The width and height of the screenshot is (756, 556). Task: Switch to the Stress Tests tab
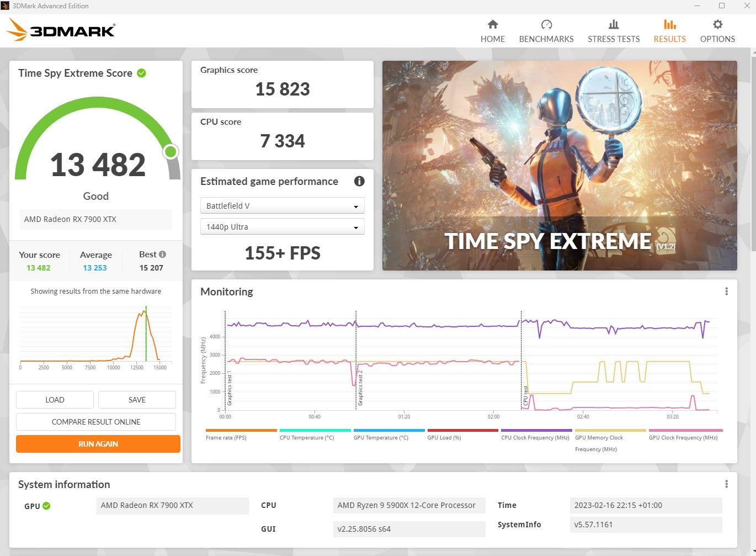[x=614, y=31]
